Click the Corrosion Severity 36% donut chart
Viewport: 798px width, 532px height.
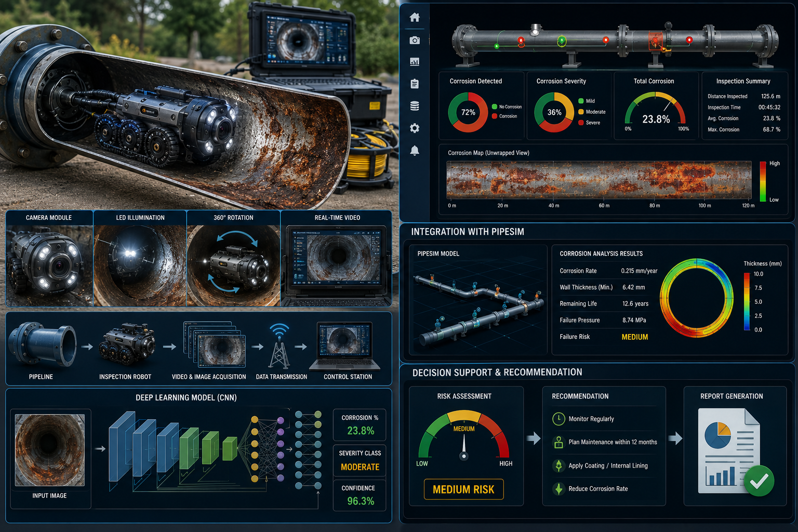pos(554,112)
